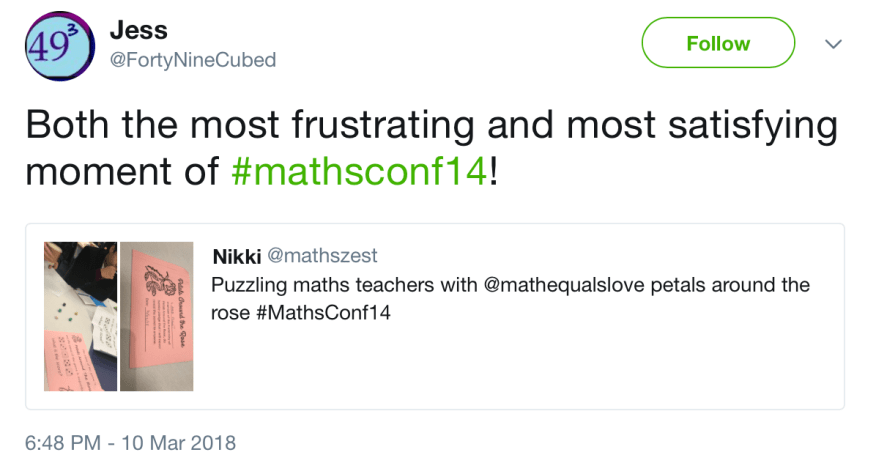Click the words "moment of" in tweet
876x466 pixels.
122,170
